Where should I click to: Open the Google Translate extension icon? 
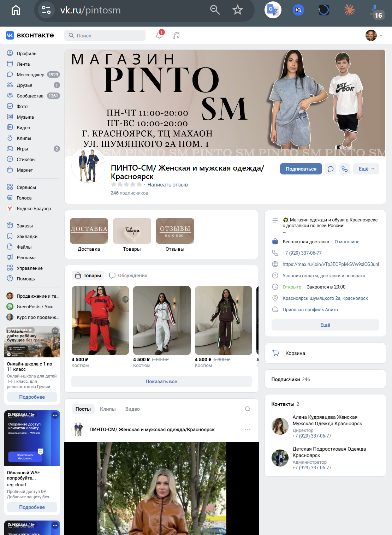273,10
